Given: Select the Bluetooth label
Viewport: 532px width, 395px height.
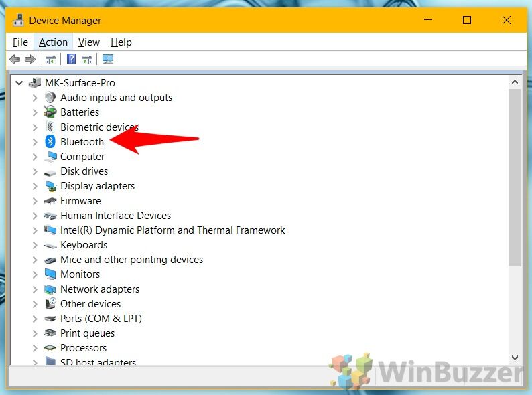Looking at the screenshot, I should point(82,142).
